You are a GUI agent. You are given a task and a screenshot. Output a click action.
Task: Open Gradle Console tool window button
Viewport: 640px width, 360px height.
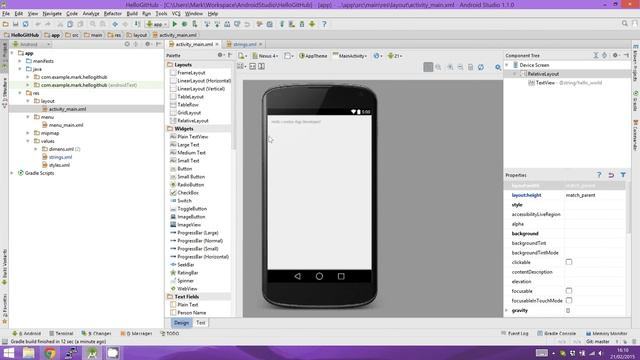pos(557,333)
